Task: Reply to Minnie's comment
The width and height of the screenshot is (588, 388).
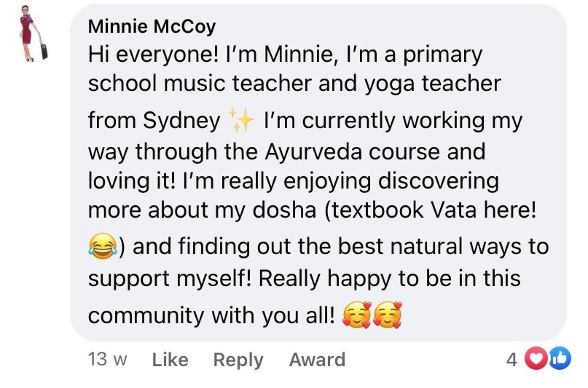Action: click(x=238, y=360)
